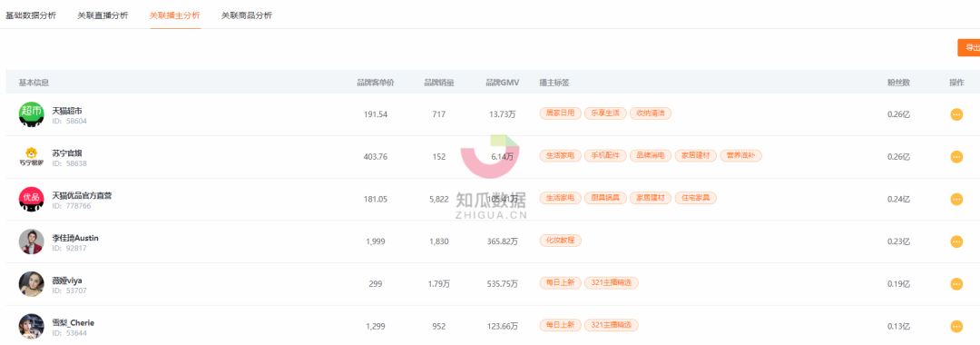Click the 营养滋补 tag
Screen dimensions: 980x345
[x=740, y=155]
